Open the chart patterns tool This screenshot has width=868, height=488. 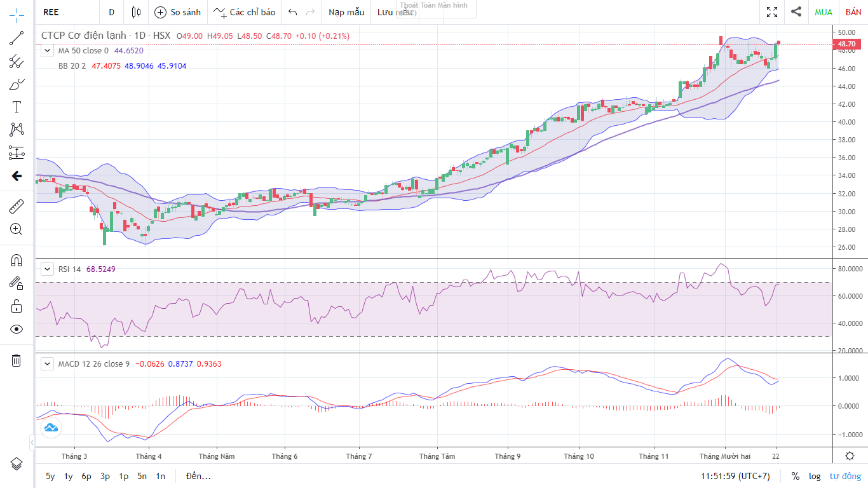(17, 130)
